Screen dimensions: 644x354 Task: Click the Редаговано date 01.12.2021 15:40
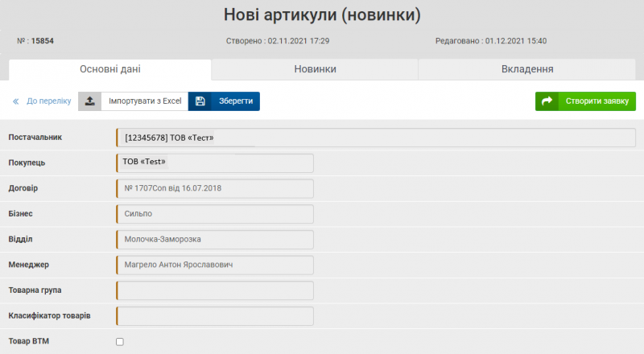coord(516,41)
